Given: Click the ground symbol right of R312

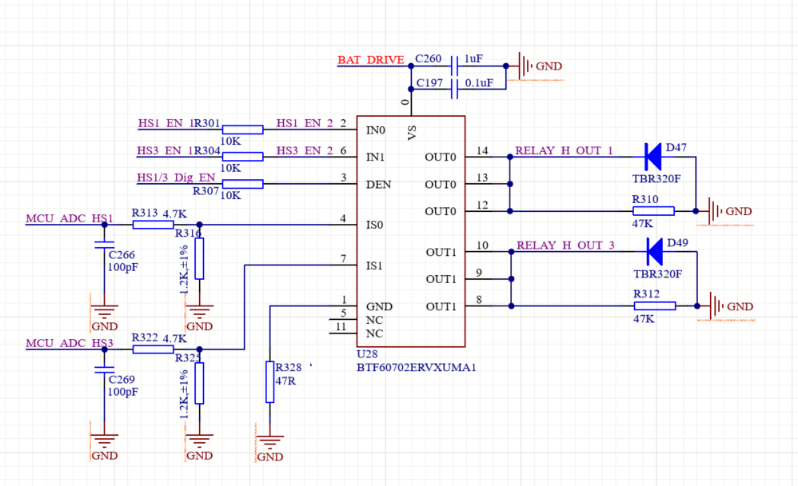Looking at the screenshot, I should [717, 306].
